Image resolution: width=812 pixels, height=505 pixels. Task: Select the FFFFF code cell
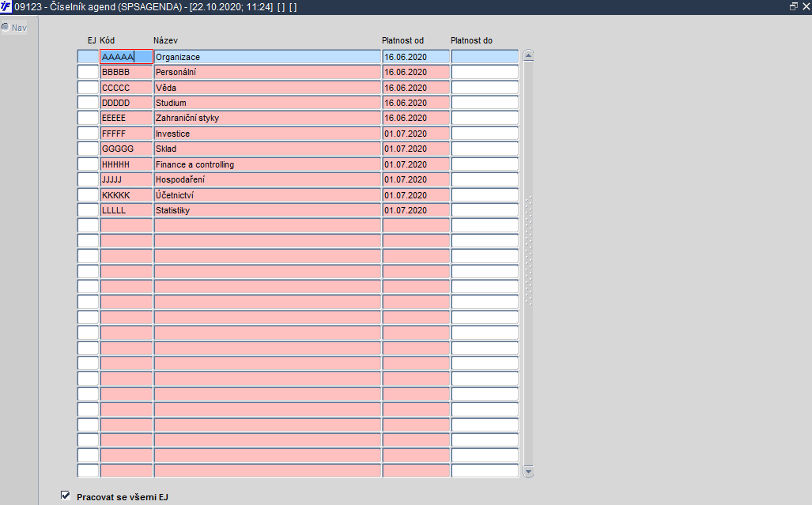point(127,134)
